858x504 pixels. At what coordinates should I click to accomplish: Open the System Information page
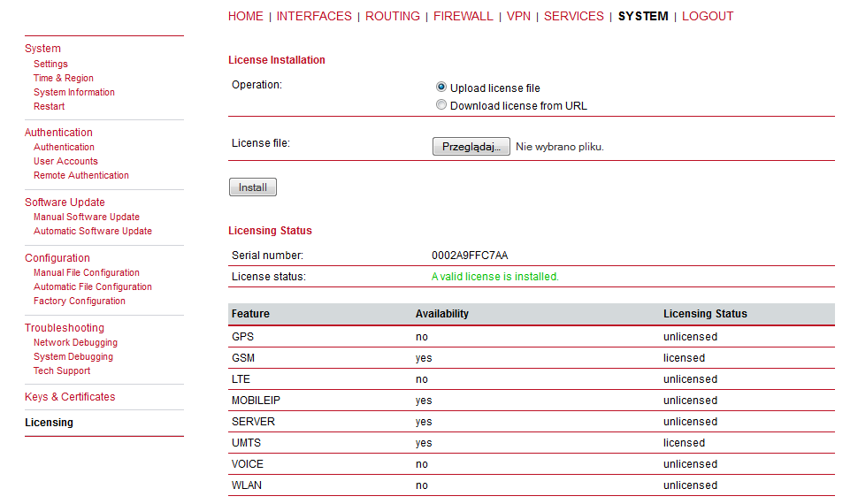[74, 93]
